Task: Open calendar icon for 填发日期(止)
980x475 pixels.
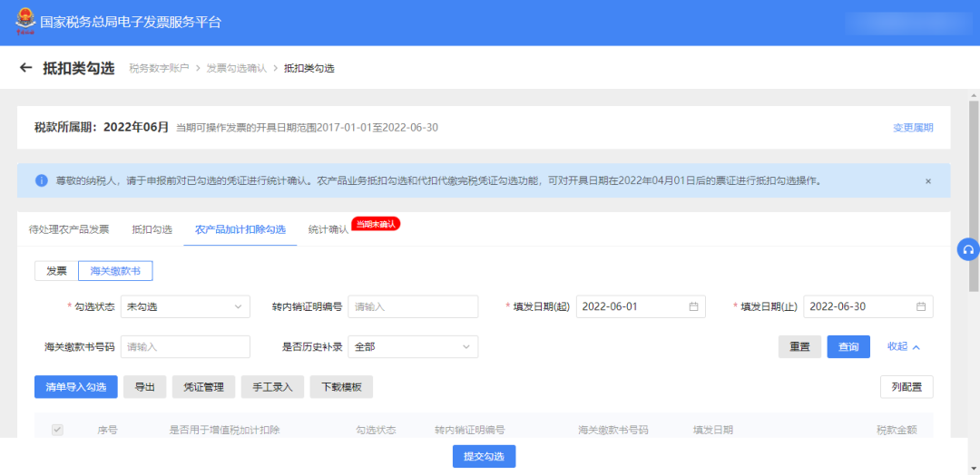Action: click(921, 306)
